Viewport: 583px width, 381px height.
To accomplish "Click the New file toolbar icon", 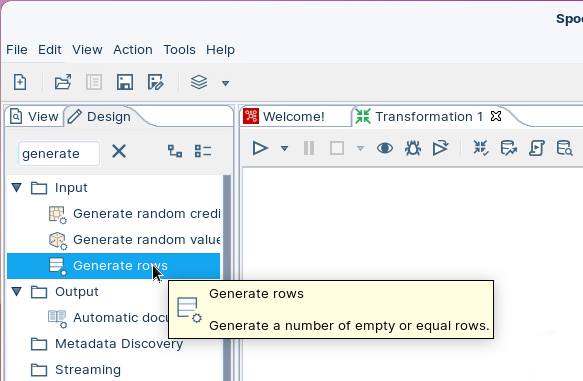I will (20, 82).
